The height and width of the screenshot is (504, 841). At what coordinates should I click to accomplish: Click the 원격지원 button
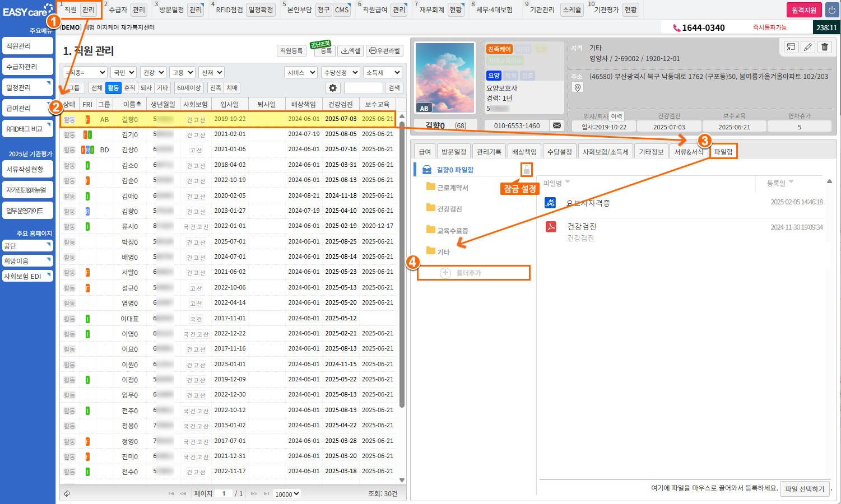tap(804, 10)
